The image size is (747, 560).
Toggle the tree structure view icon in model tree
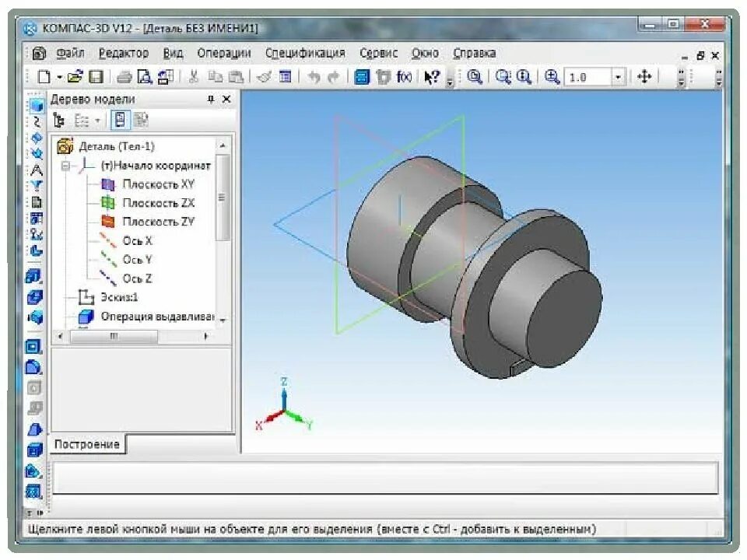click(58, 120)
